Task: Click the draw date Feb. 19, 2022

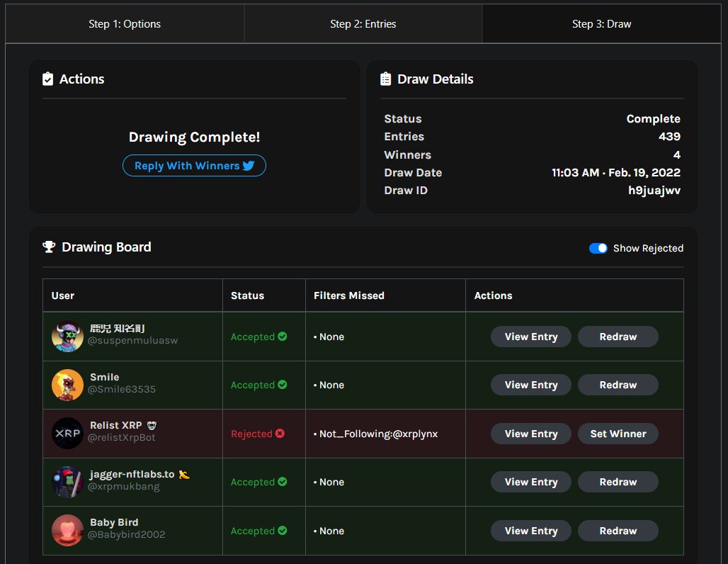Action: 644,173
